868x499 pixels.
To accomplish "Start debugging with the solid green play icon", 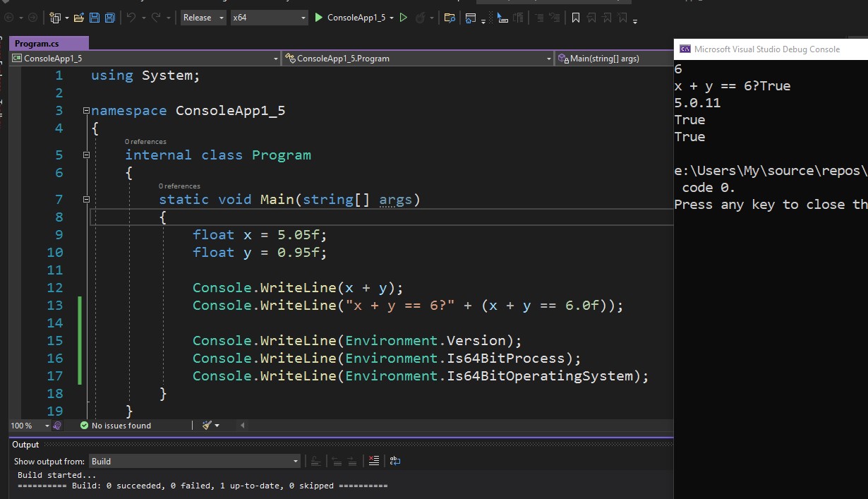I will pos(318,18).
